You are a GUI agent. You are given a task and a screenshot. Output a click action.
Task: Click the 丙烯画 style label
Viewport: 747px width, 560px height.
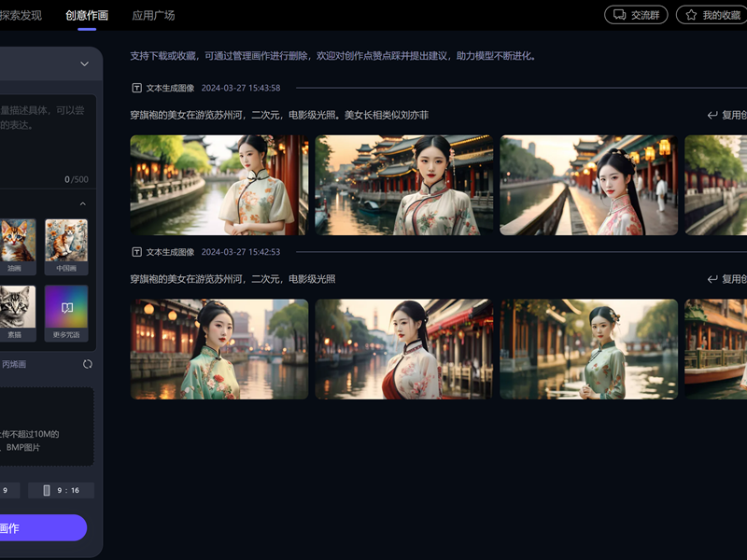coord(14,364)
